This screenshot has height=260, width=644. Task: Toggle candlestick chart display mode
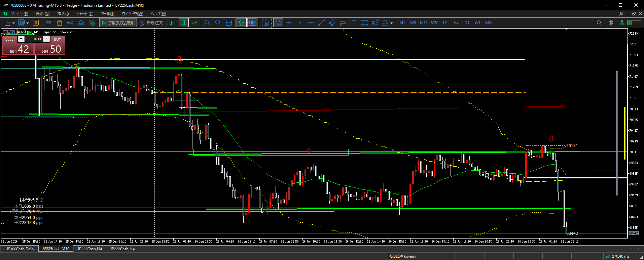[184, 23]
